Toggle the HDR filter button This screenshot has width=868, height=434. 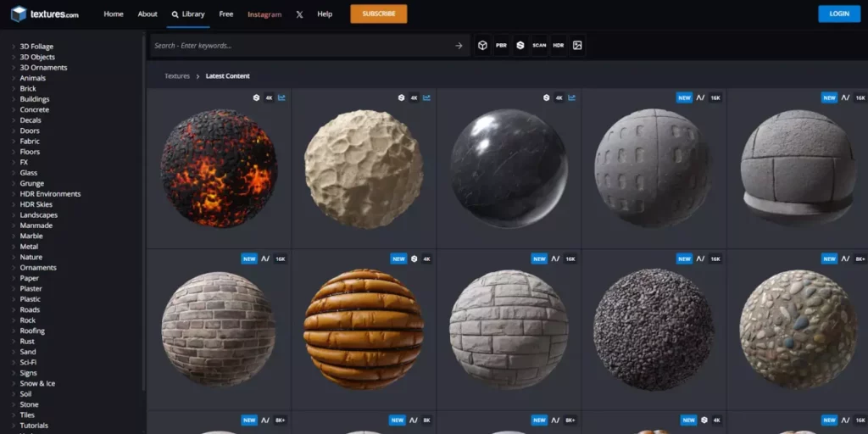(559, 46)
